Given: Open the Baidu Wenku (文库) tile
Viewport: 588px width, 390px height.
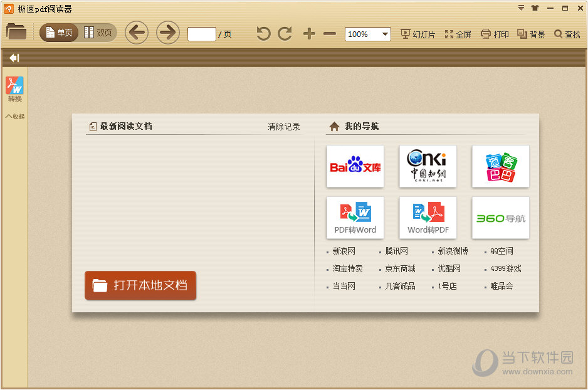Looking at the screenshot, I should (x=355, y=167).
